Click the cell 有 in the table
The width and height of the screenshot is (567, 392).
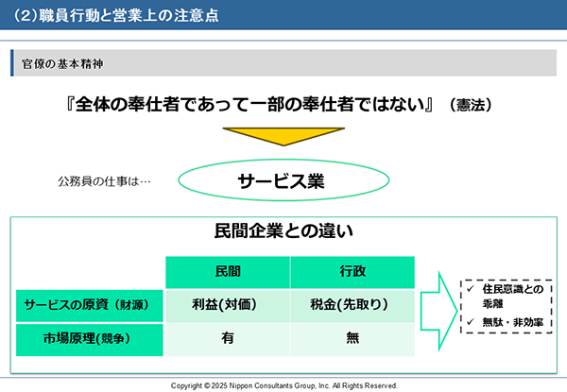click(228, 340)
